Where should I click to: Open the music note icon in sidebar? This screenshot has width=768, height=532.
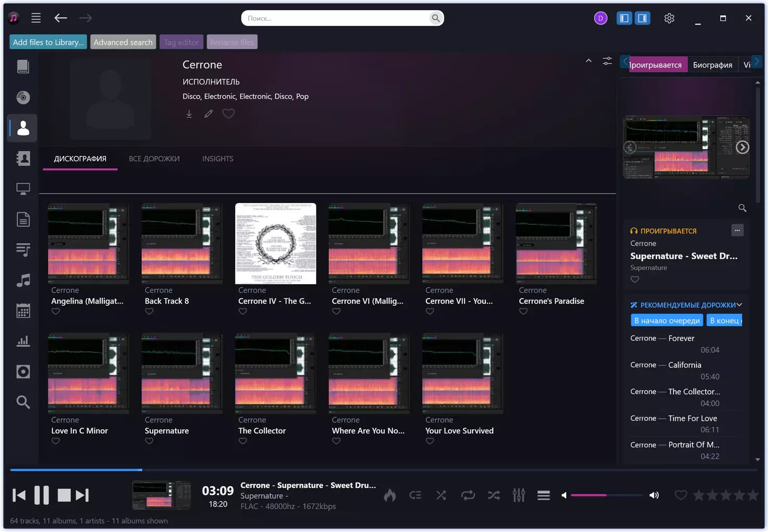[x=23, y=281]
